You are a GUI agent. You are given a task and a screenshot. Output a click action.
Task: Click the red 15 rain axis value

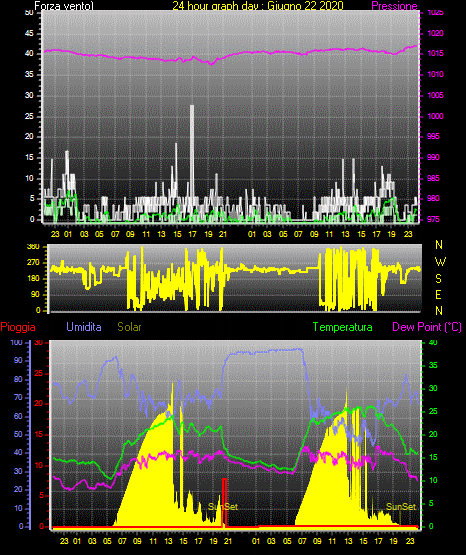39,434
